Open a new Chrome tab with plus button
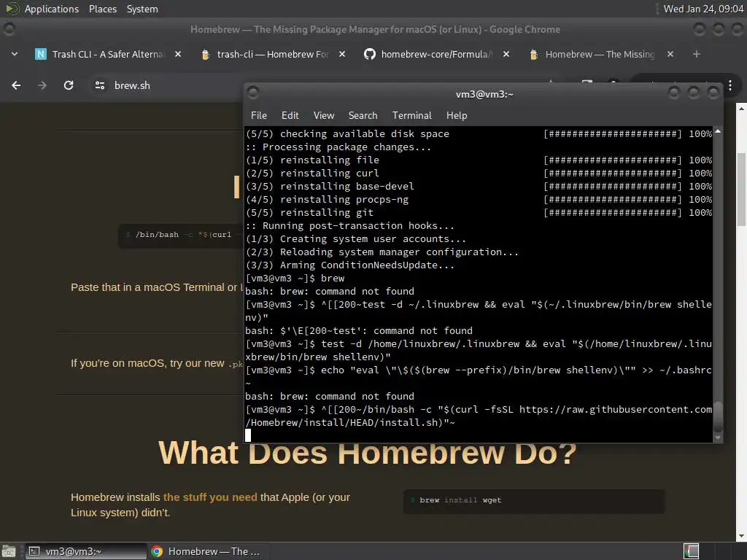The image size is (747, 560). pos(697,54)
